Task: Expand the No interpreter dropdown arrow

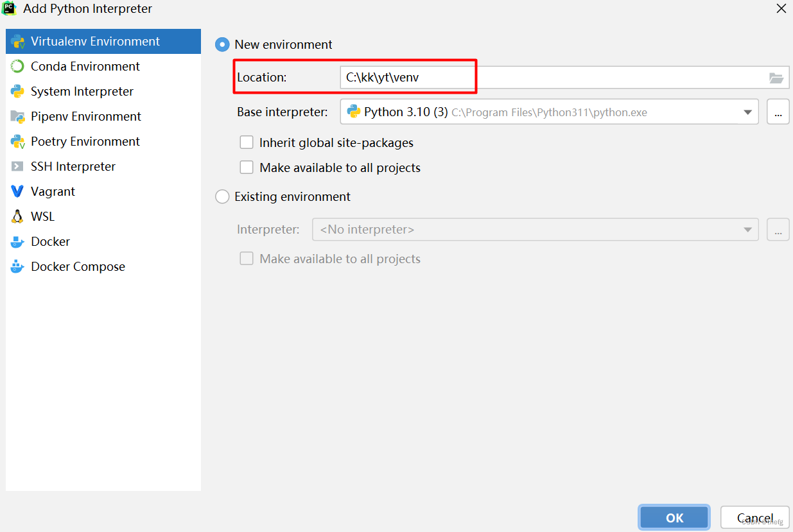Action: 747,230
